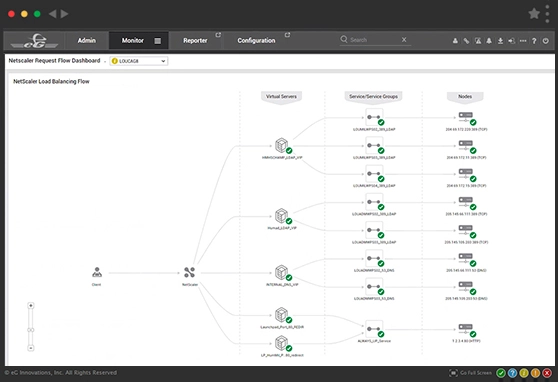Select the LOUADWWPS03_53_DNS service icon

(x=374, y=286)
